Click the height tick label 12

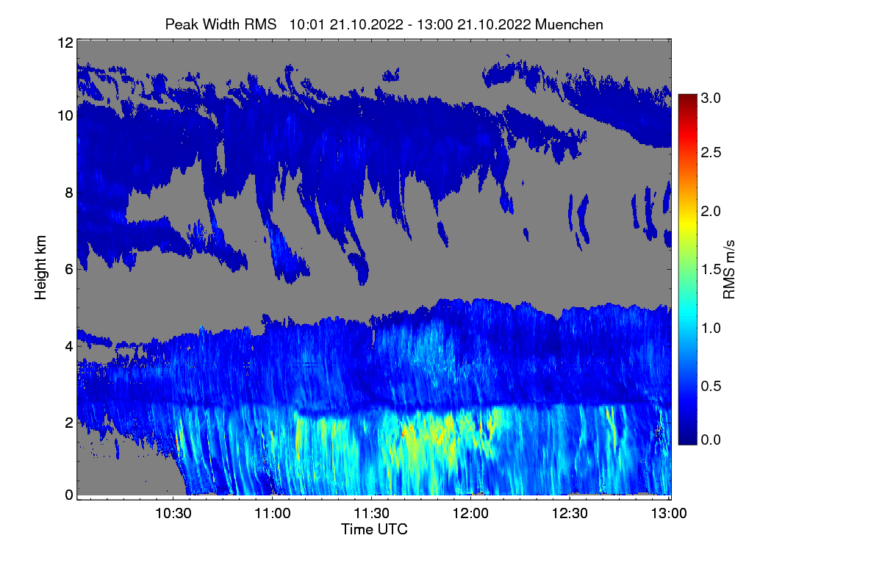65,43
